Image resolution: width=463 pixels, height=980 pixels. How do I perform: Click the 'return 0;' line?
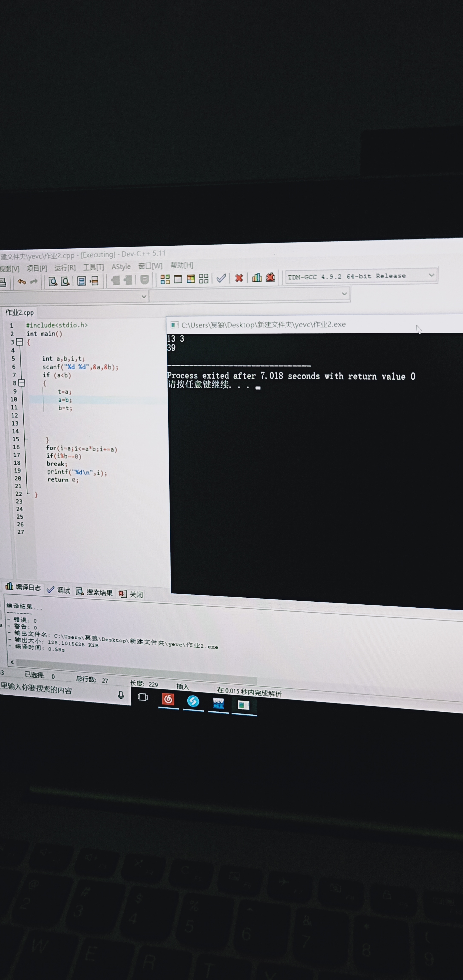click(63, 480)
